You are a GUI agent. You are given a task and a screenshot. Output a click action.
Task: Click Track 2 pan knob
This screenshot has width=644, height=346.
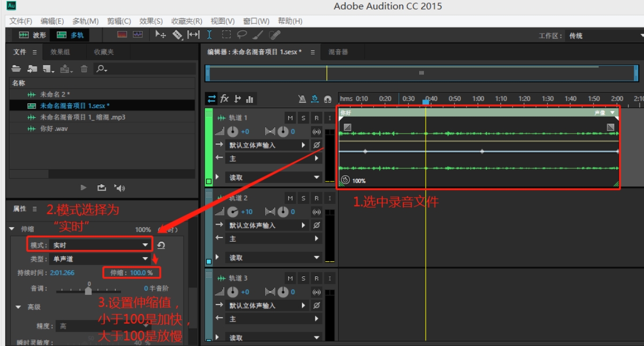point(283,211)
